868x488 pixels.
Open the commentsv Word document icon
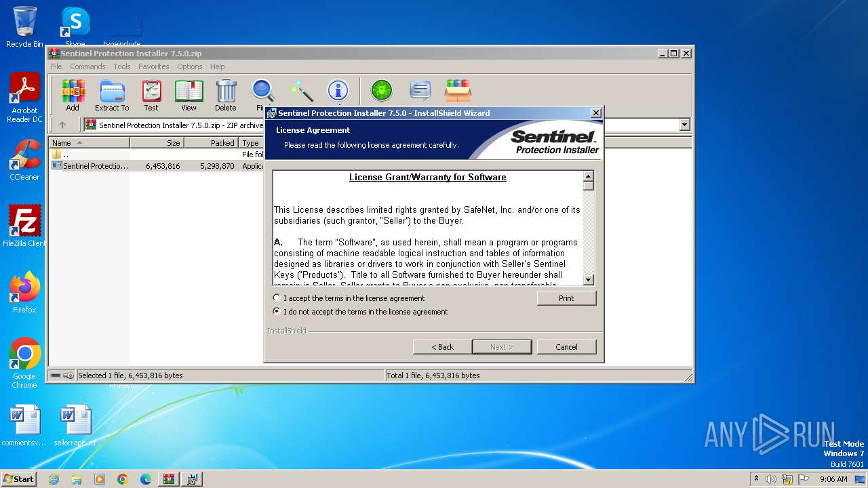(24, 426)
